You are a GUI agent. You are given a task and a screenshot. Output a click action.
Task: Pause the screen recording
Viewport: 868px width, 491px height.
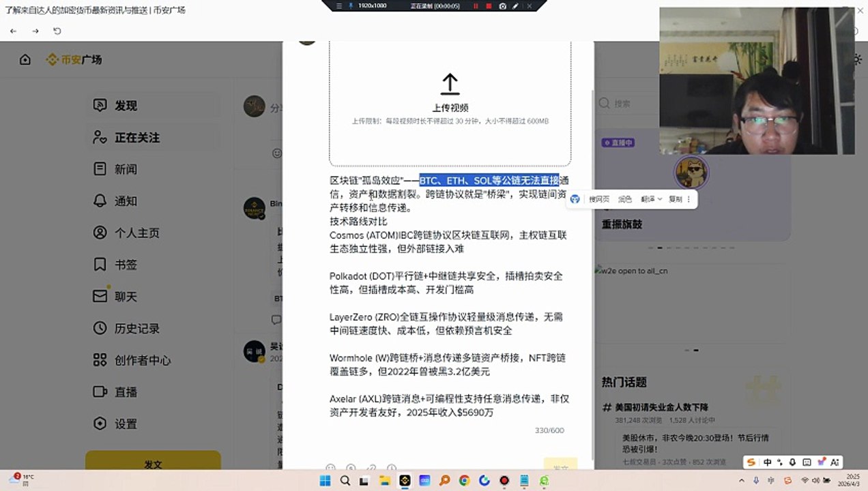click(476, 5)
